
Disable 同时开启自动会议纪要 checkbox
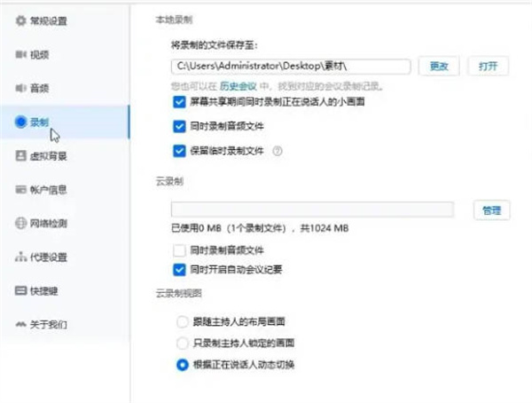point(180,268)
